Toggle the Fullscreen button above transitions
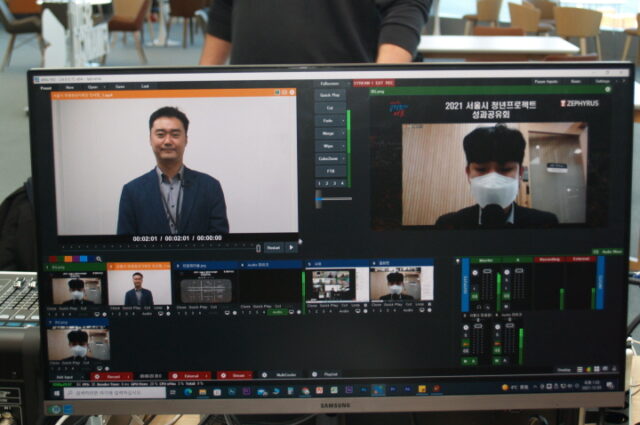 (330, 84)
